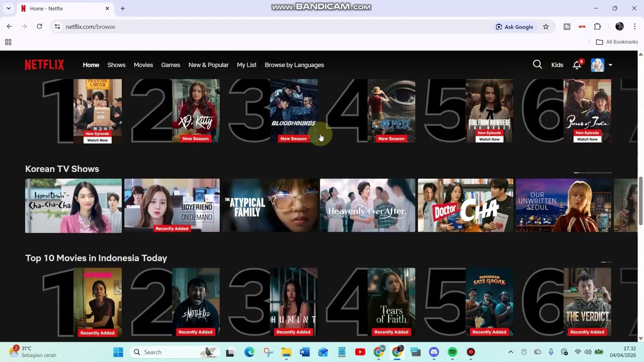This screenshot has width=644, height=362.
Task: Open The Atypical Family thumbnail
Action: click(270, 206)
